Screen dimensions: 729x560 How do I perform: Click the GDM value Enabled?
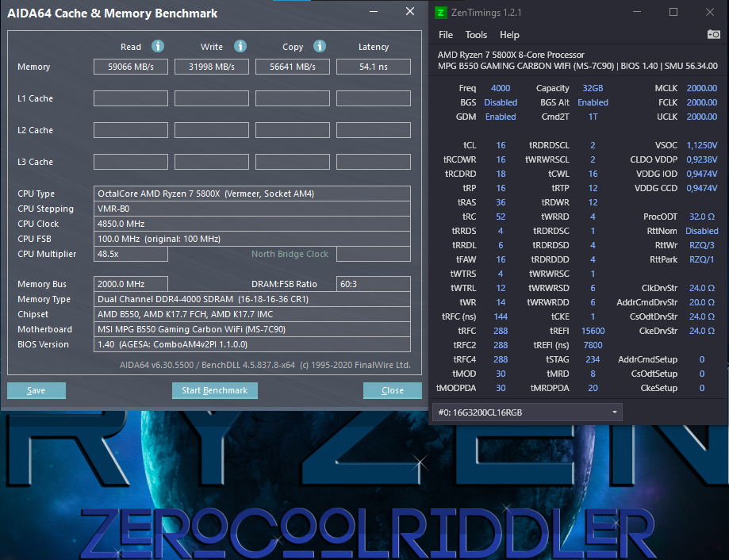(501, 117)
